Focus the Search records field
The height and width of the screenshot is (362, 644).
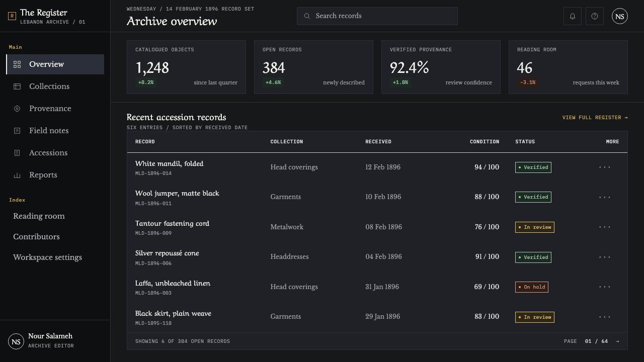click(377, 16)
